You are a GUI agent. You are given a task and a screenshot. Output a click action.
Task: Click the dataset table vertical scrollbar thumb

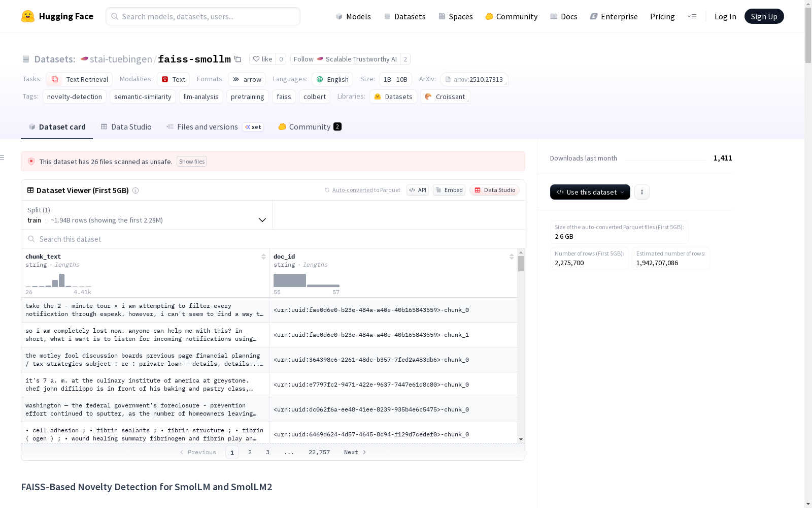point(521,264)
